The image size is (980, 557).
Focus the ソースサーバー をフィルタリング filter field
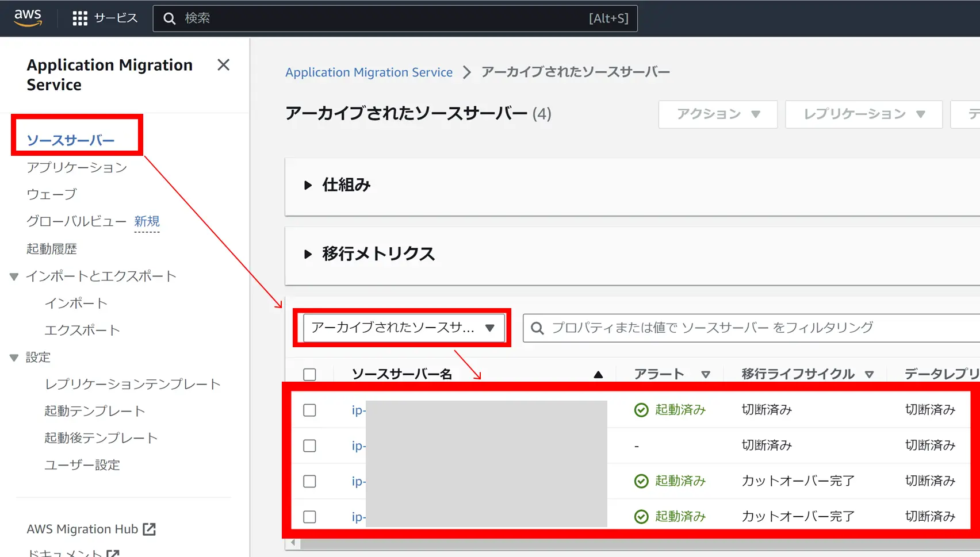(751, 328)
